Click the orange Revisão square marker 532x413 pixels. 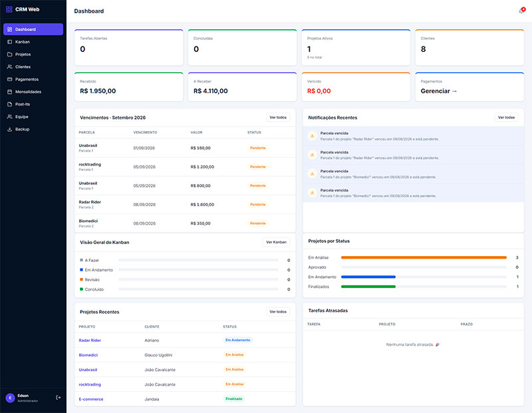[81, 279]
